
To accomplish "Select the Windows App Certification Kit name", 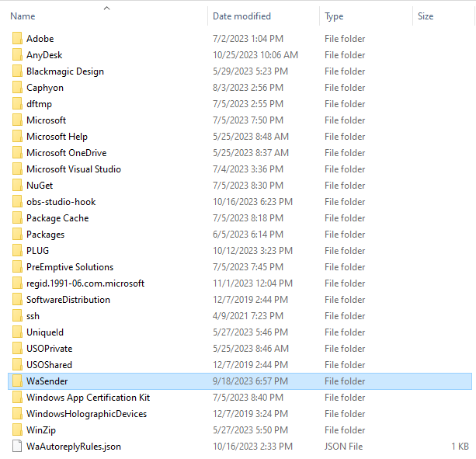I will (x=88, y=398).
